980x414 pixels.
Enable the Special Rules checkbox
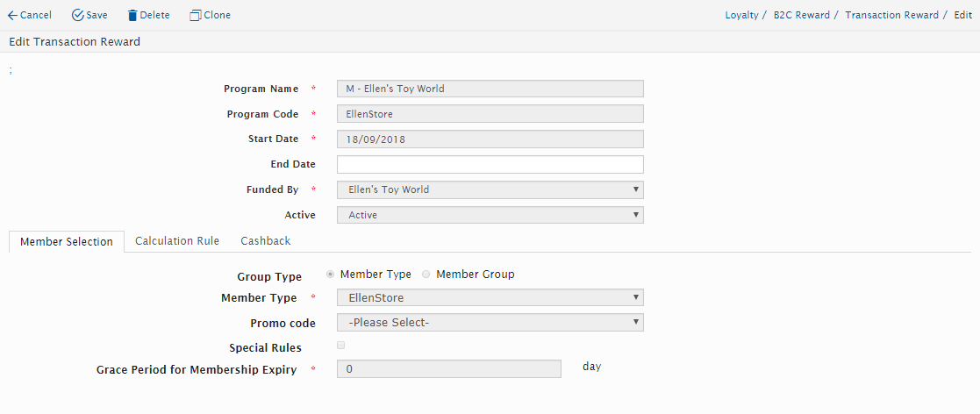pyautogui.click(x=341, y=346)
